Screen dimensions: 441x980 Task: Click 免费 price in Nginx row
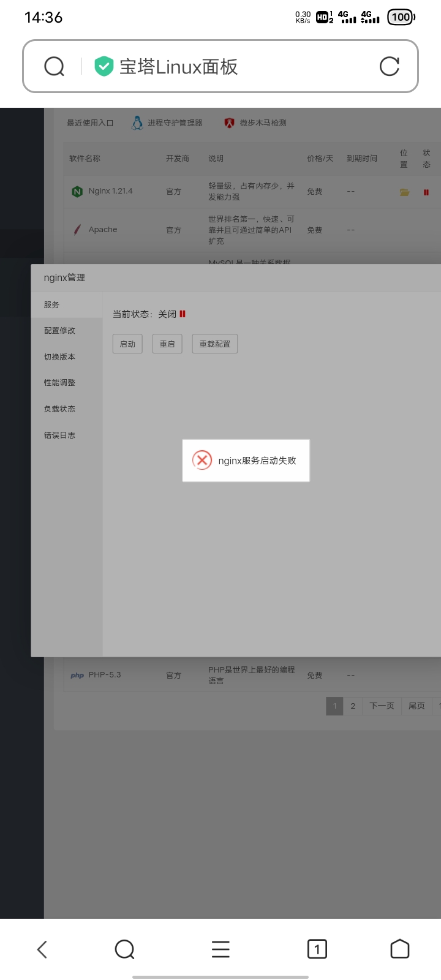(315, 192)
